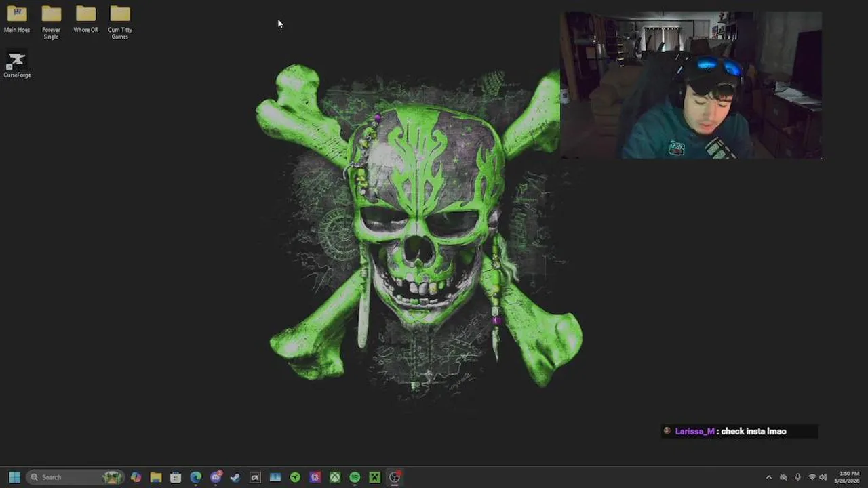Open Wi-Fi network settings in tray
This screenshot has height=488, width=868.
pyautogui.click(x=812, y=477)
